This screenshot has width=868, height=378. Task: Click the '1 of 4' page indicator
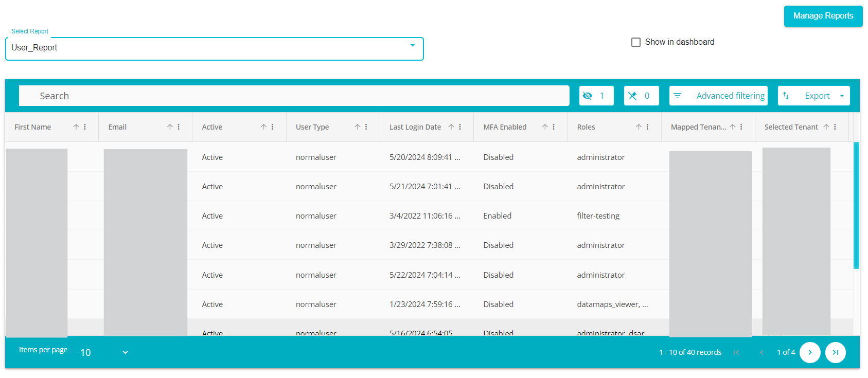coord(786,352)
